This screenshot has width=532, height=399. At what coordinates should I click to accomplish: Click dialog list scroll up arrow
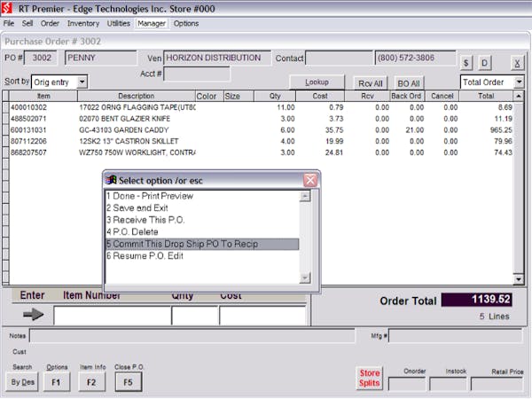click(x=305, y=196)
